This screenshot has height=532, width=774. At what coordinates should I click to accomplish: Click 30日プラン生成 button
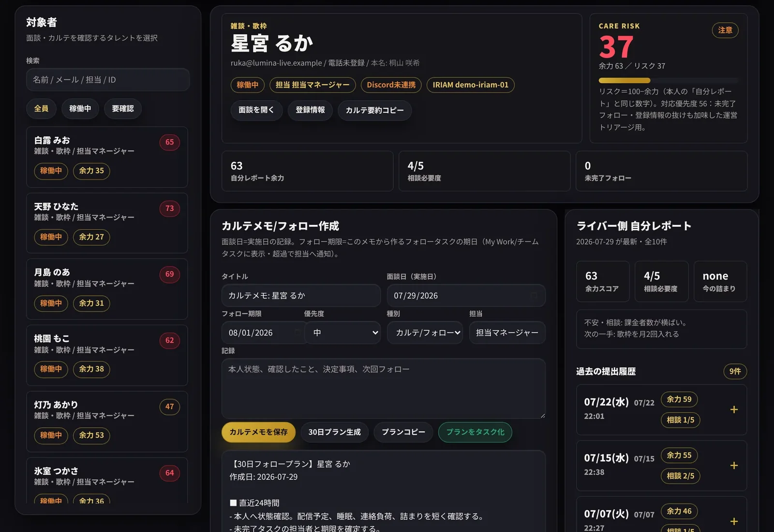(334, 432)
